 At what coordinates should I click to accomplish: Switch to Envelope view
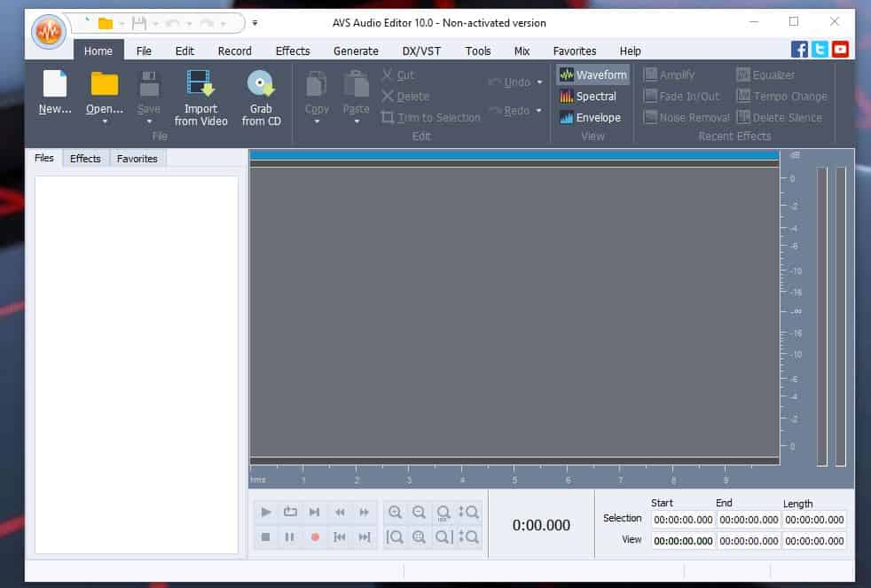pyautogui.click(x=591, y=118)
